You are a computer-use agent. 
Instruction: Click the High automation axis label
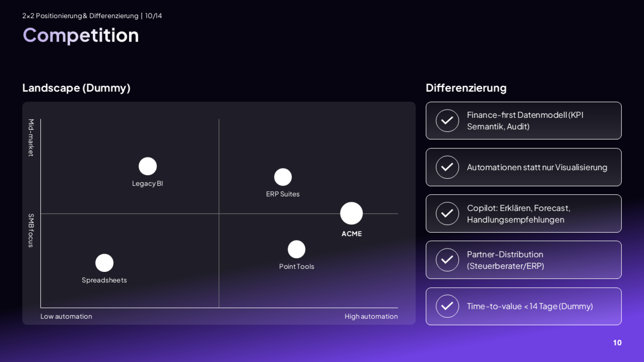pos(371,316)
